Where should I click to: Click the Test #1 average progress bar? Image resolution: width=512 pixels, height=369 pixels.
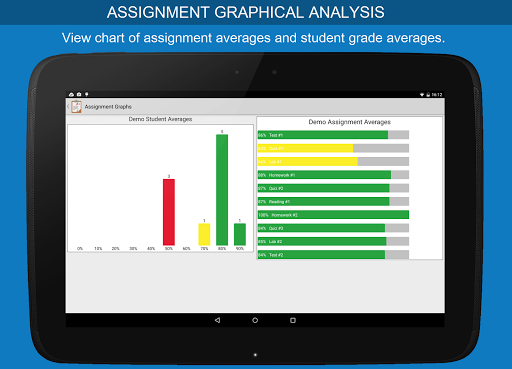point(333,135)
